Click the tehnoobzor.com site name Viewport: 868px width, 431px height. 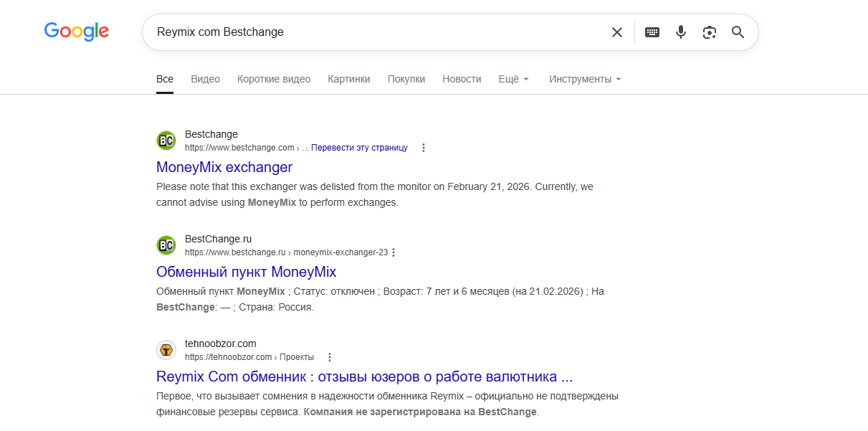coord(221,344)
